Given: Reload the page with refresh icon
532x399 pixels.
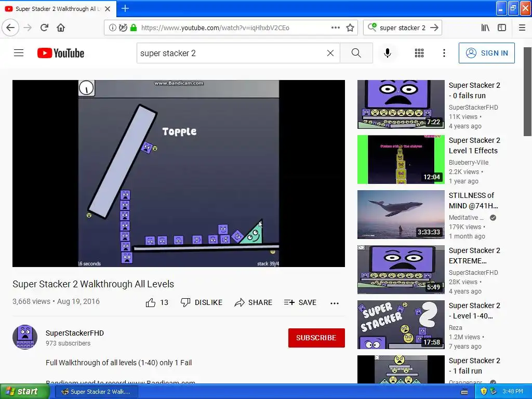Looking at the screenshot, I should coord(44,28).
